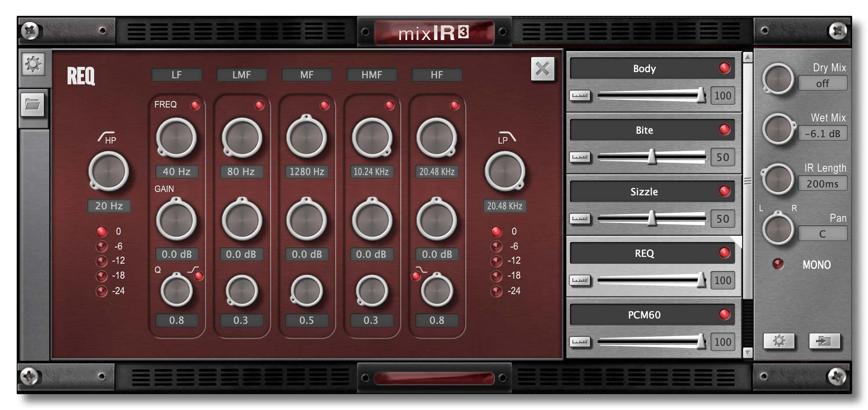Select the LMF band tab
This screenshot has width=868, height=410.
pyautogui.click(x=241, y=75)
